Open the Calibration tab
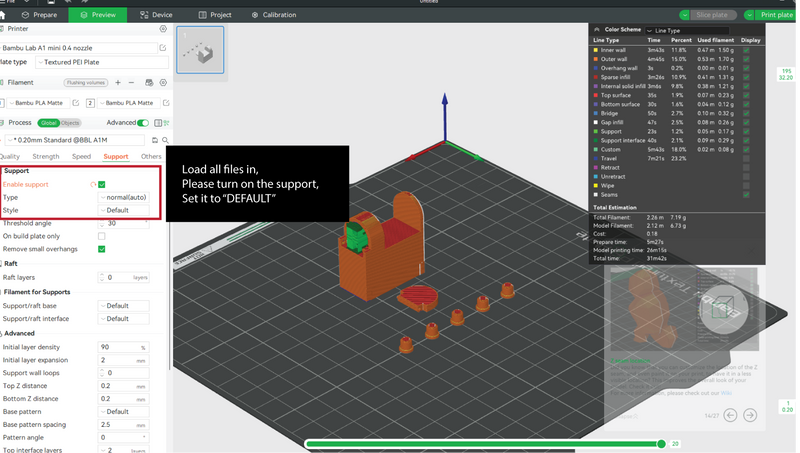The image size is (800, 453). pyautogui.click(x=274, y=15)
